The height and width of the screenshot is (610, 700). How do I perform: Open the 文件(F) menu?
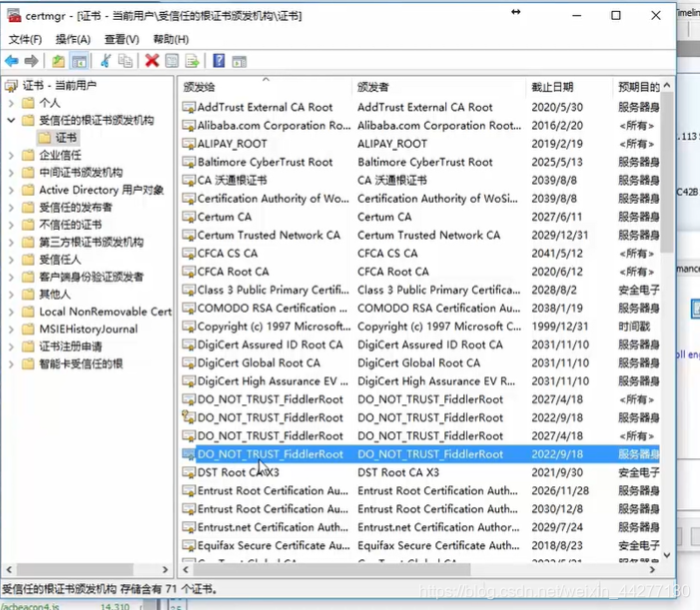[25, 40]
